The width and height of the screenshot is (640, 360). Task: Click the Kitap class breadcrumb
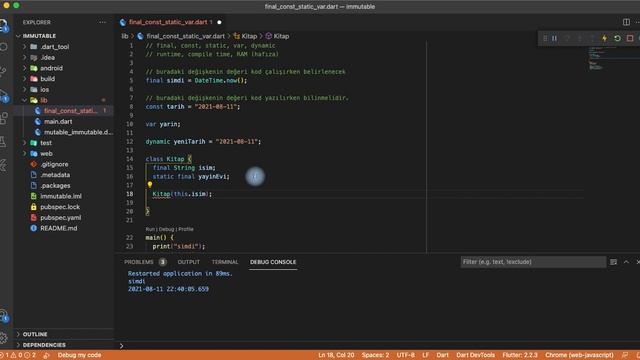point(245,36)
